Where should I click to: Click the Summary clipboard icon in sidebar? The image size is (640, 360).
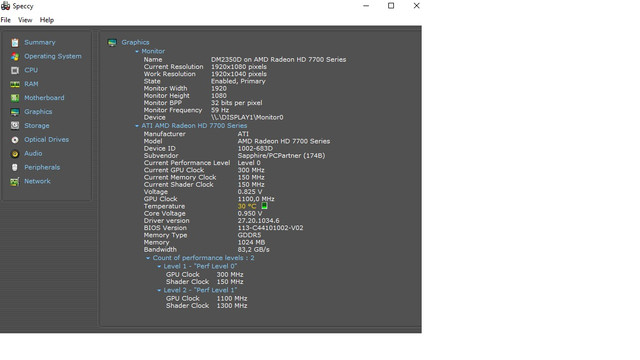point(15,42)
